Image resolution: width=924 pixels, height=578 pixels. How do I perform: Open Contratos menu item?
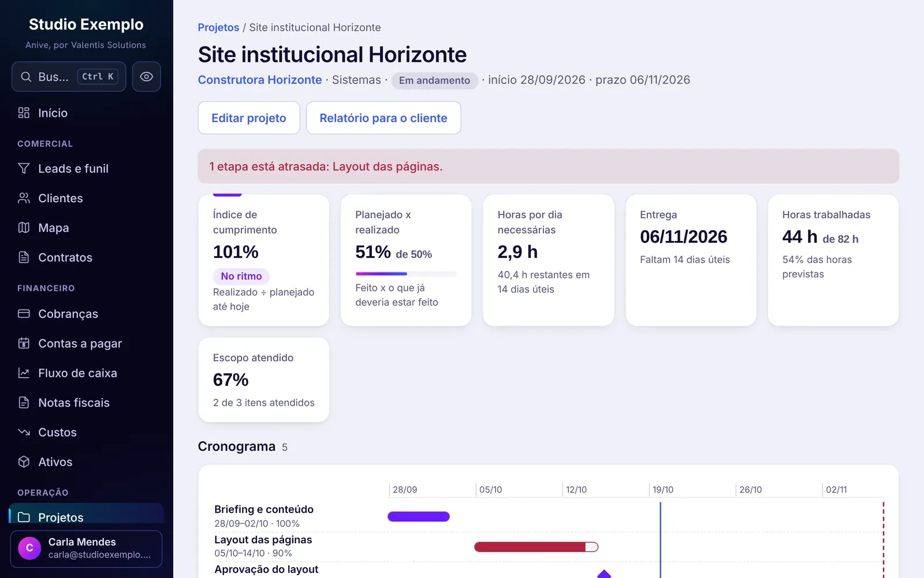point(87,257)
